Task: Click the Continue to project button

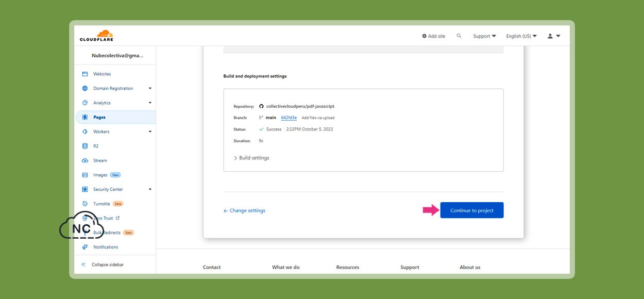Action: pyautogui.click(x=472, y=210)
